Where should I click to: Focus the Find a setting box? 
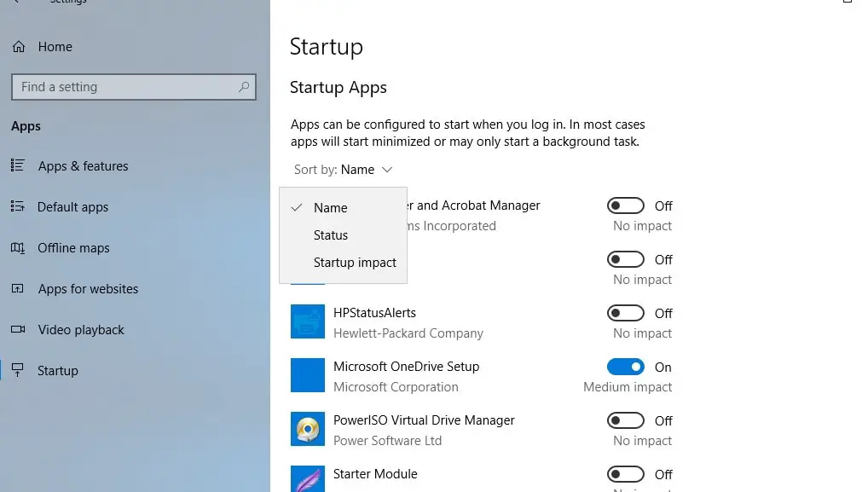coord(133,87)
